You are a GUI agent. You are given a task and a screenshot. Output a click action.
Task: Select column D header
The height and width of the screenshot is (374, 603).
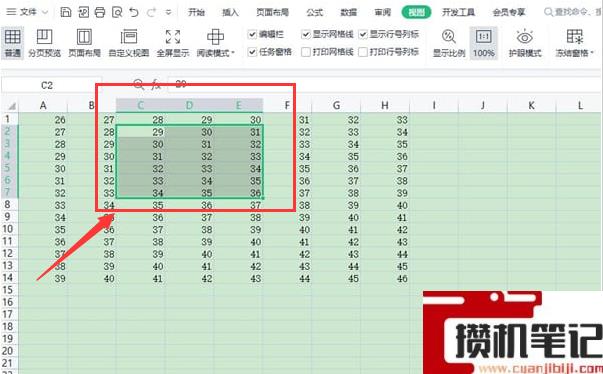pyautogui.click(x=189, y=105)
